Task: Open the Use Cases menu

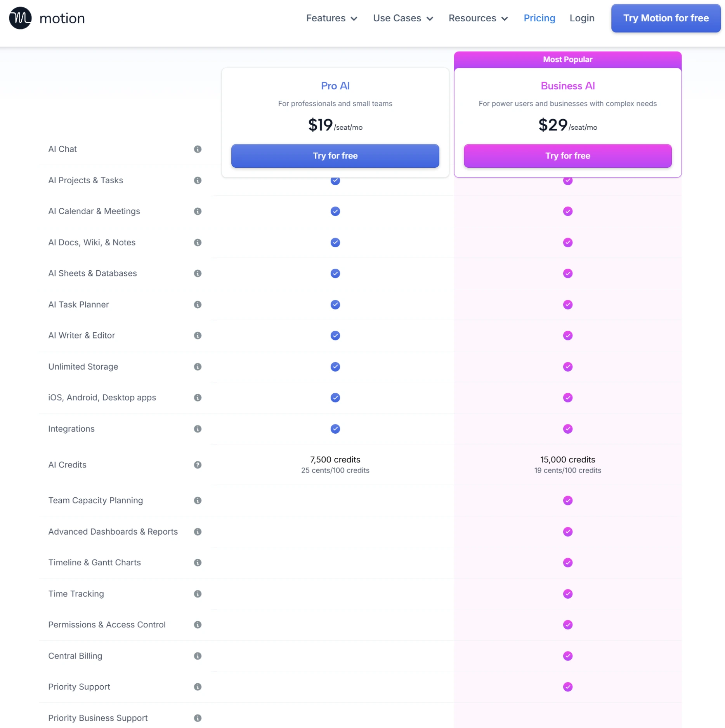Action: (x=403, y=18)
